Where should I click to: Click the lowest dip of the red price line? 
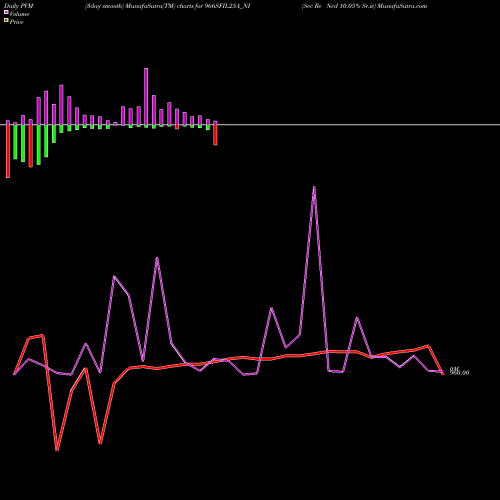pyautogui.click(x=57, y=450)
